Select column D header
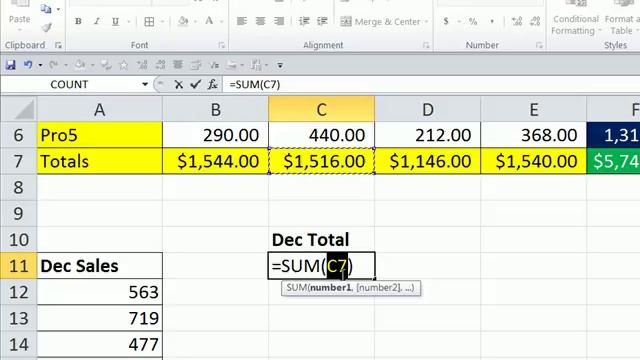Image resolution: width=640 pixels, height=360 pixels. pos(428,109)
